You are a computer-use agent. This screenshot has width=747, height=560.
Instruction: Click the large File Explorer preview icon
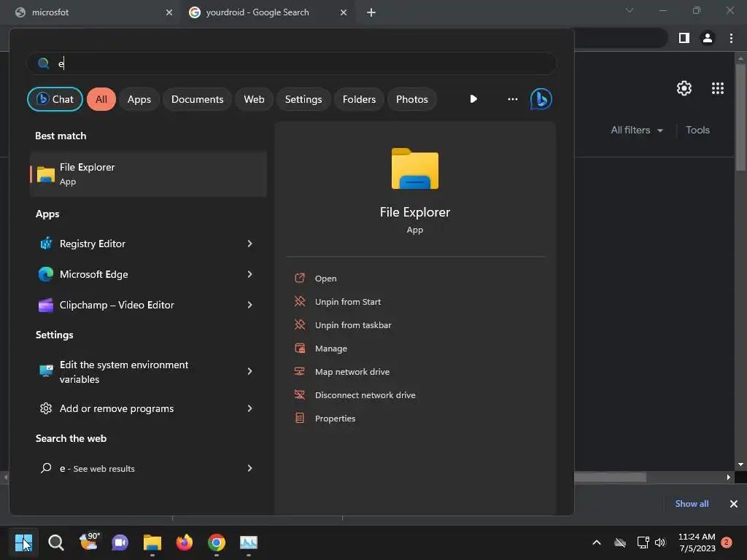pos(415,168)
